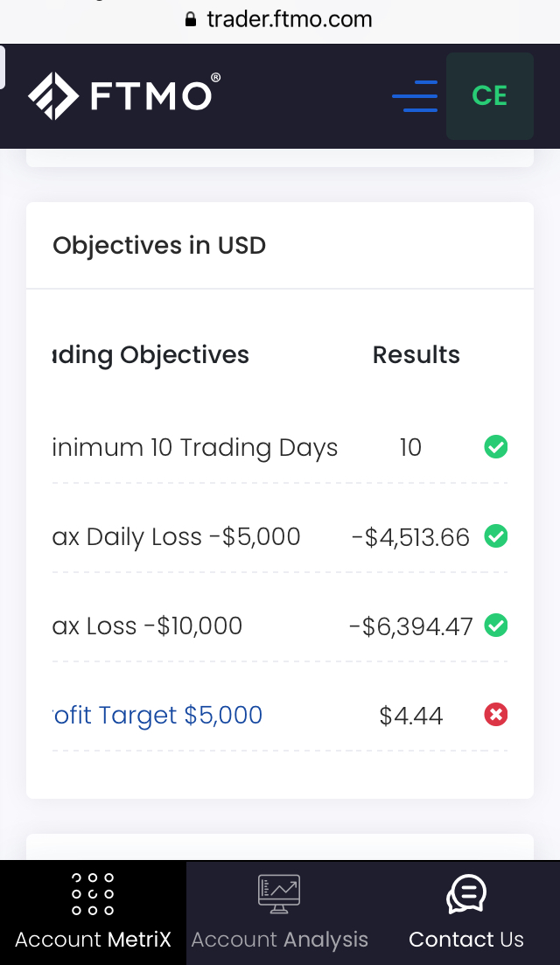
Task: Select the Max Loss -$10,000 objective row
Action: pos(148,626)
